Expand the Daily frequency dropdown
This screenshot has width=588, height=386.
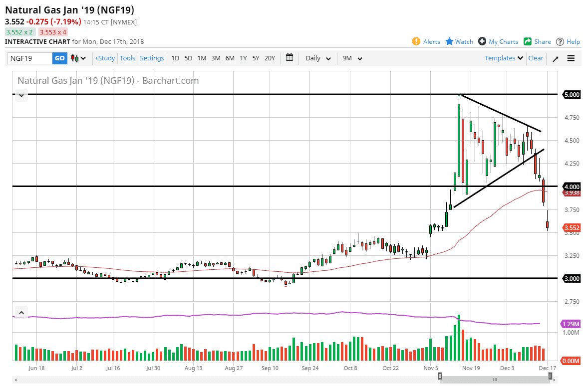318,58
